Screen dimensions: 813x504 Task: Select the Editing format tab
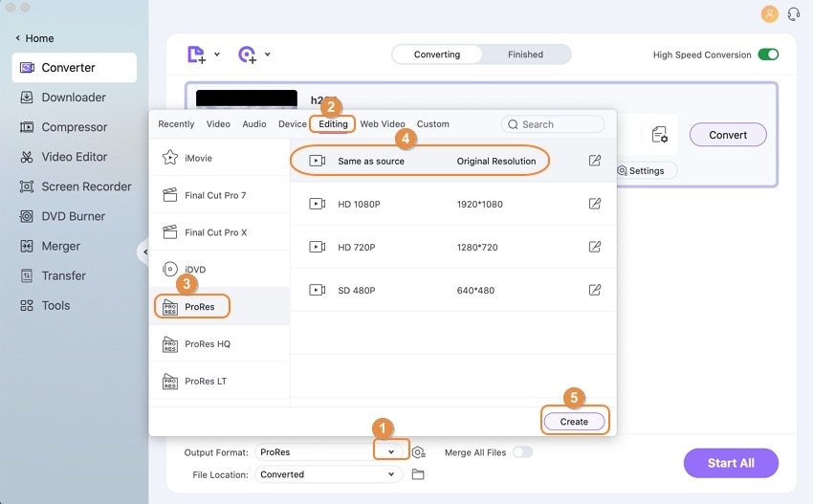pyautogui.click(x=333, y=124)
